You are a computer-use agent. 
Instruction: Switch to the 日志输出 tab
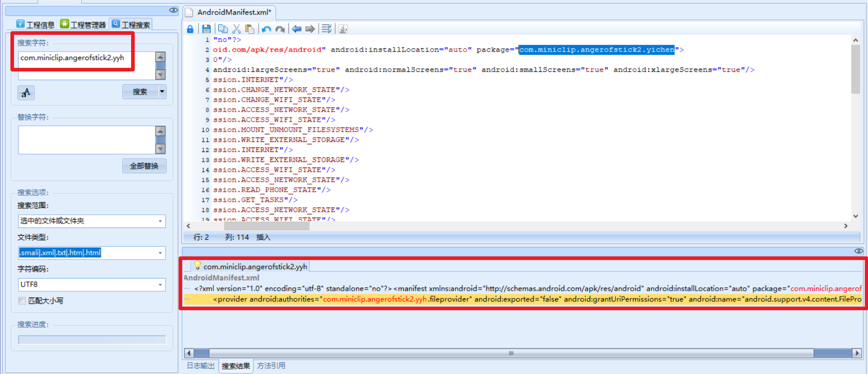pos(201,365)
